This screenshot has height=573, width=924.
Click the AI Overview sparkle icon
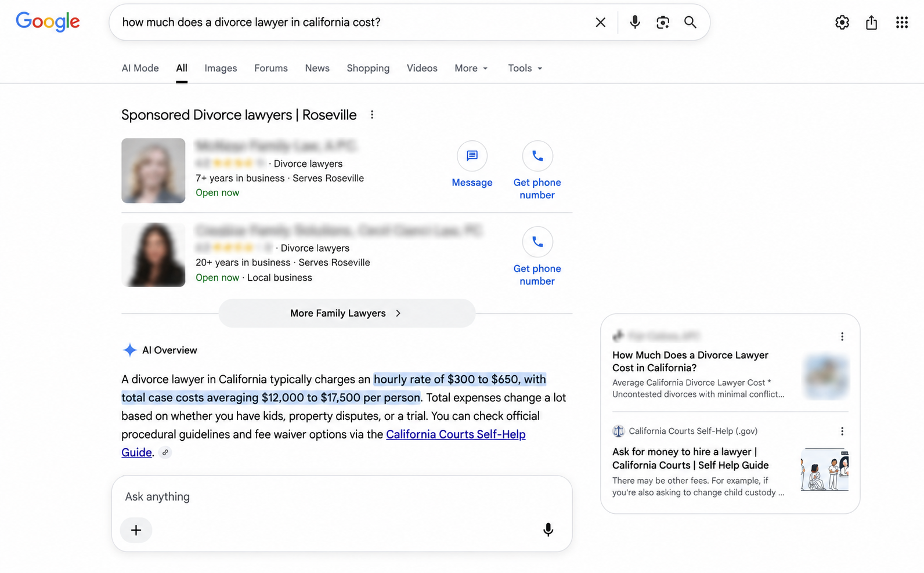130,350
